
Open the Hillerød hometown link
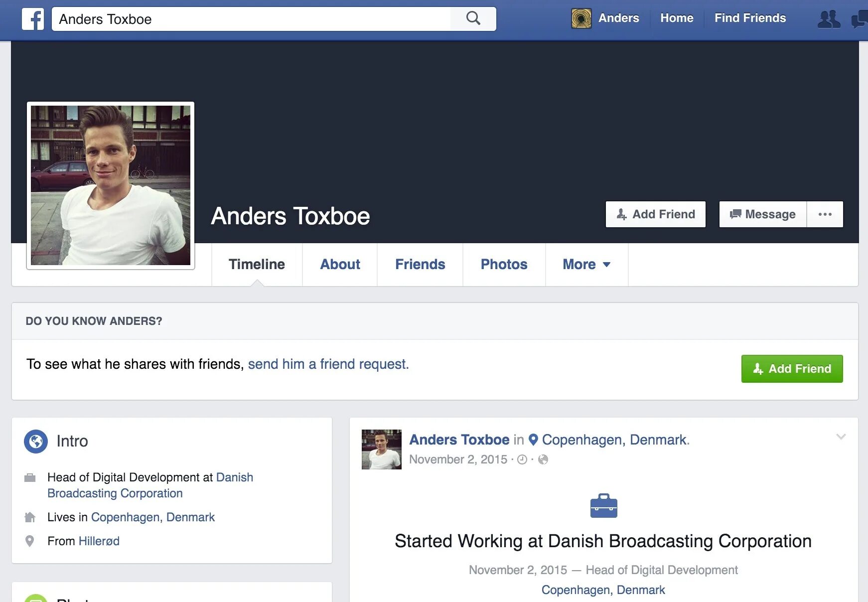99,541
